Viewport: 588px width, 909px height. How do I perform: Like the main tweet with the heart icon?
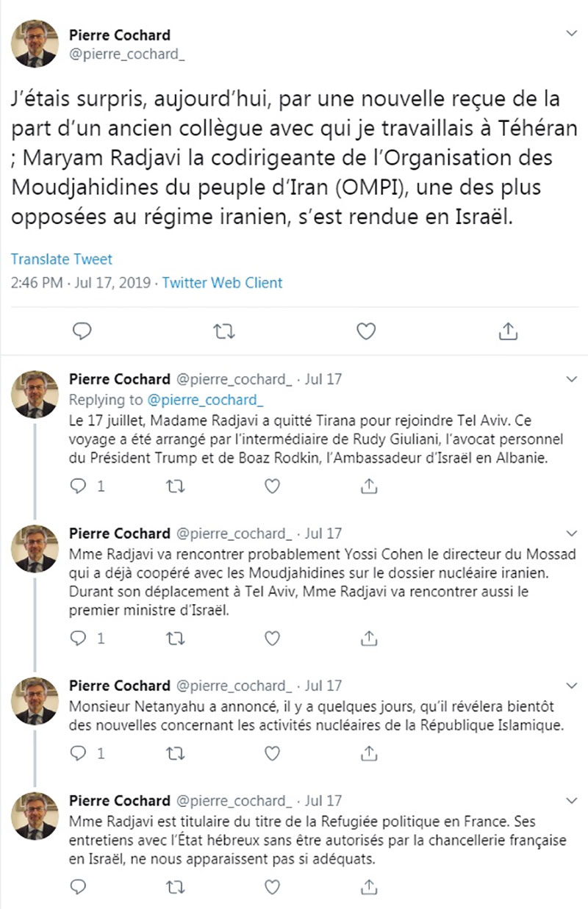coord(366,331)
